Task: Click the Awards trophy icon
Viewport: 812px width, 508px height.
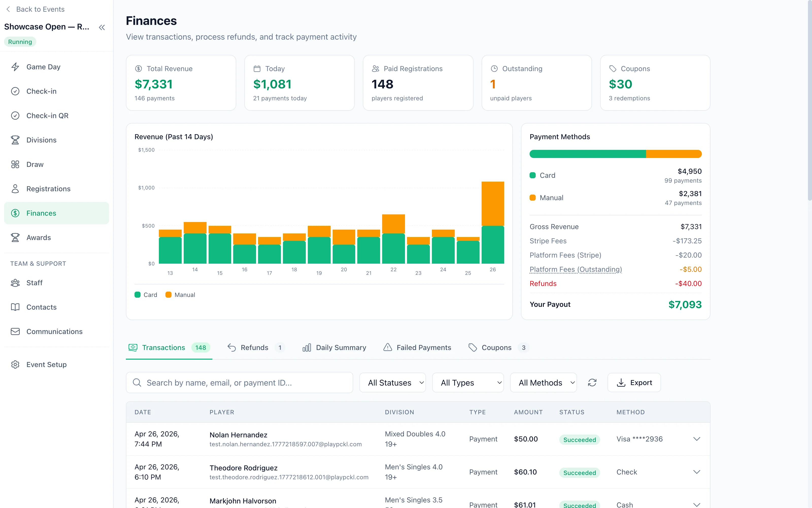Action: [15, 237]
